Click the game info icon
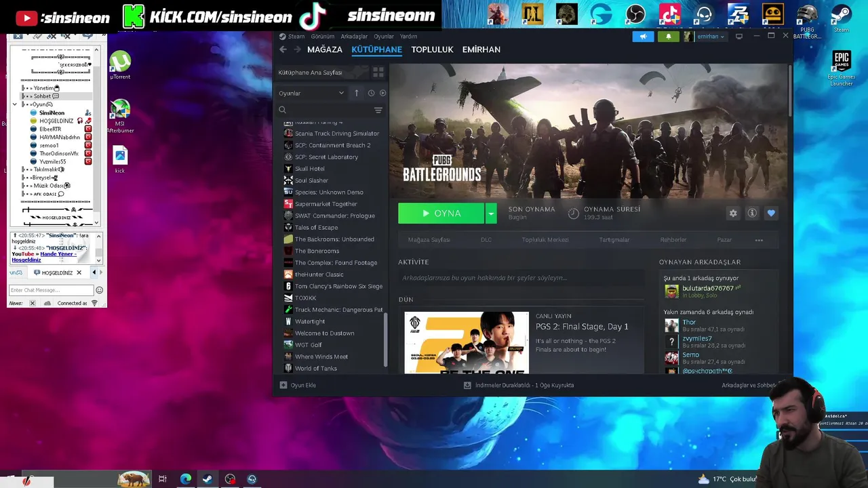The width and height of the screenshot is (868, 488). (752, 213)
